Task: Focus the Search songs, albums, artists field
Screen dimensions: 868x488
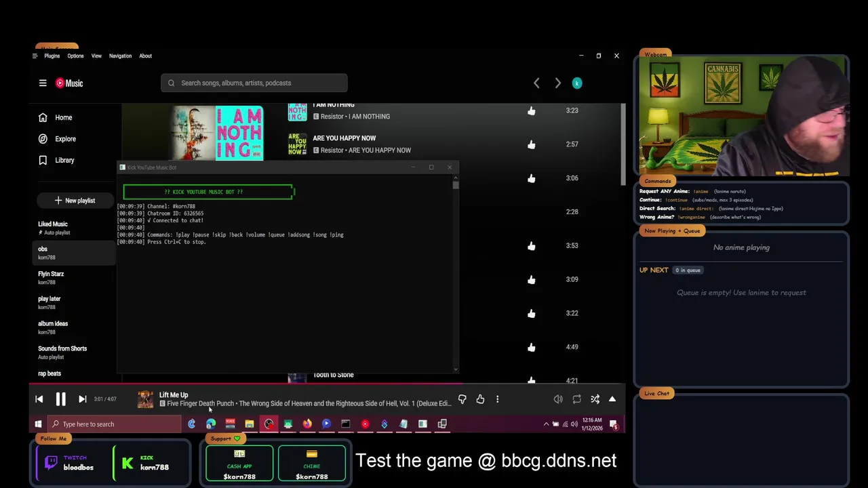Action: [254, 83]
